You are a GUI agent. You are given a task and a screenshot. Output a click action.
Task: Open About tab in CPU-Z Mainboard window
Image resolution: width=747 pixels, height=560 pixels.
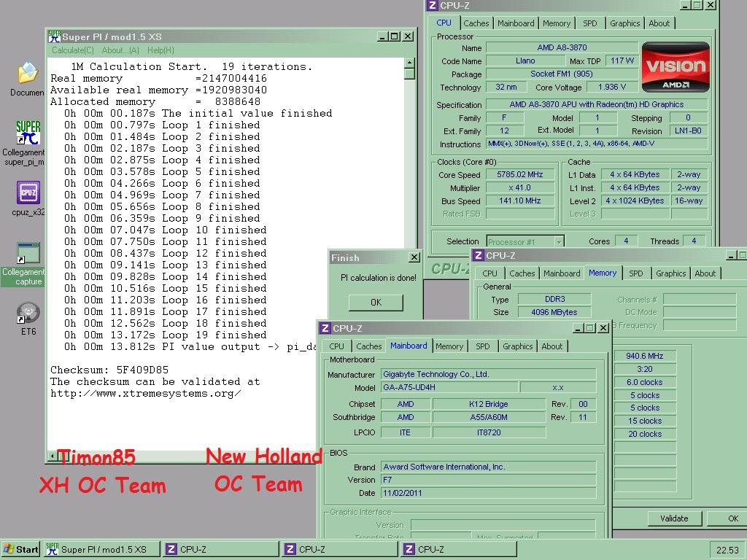pyautogui.click(x=552, y=346)
